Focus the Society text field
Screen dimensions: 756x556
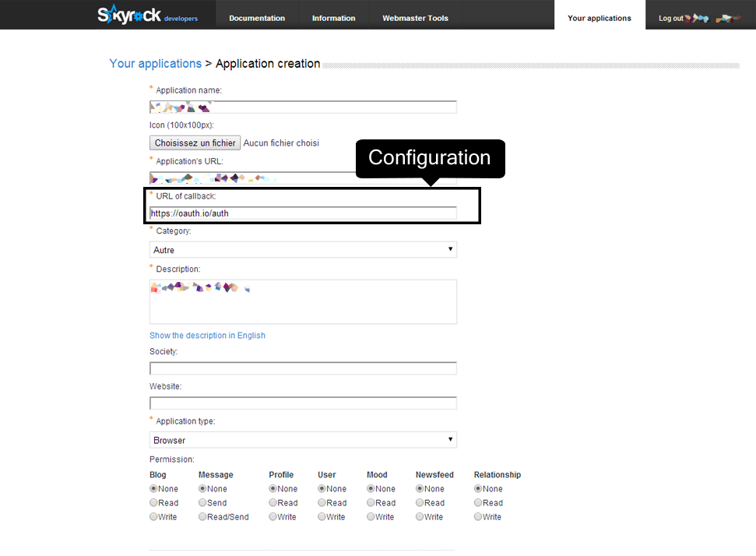pyautogui.click(x=303, y=368)
